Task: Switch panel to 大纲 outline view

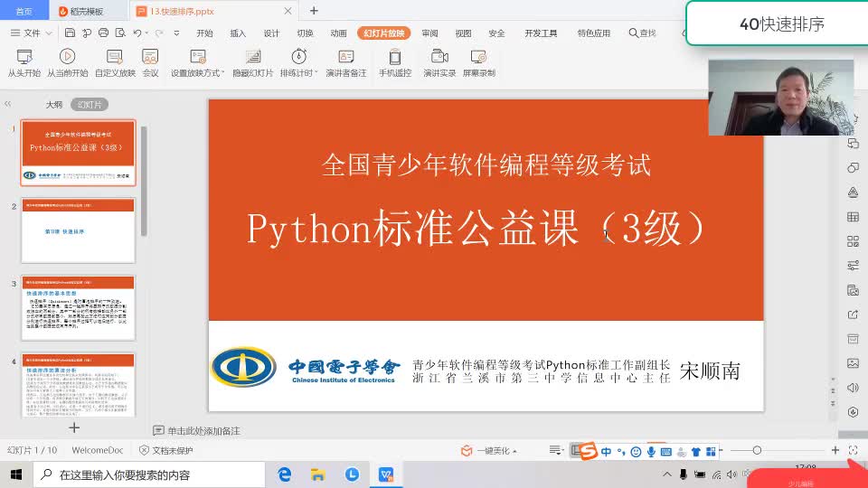Action: 53,105
